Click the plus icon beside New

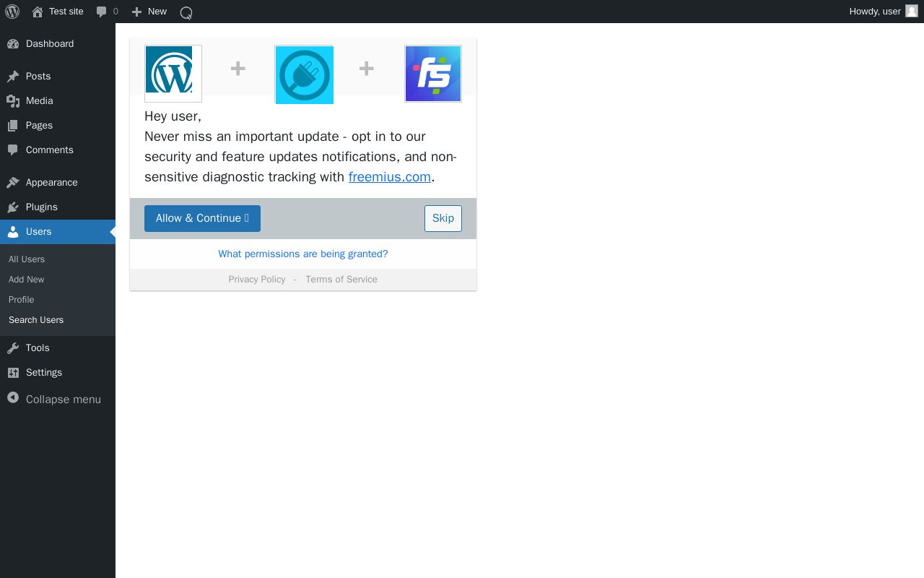pyautogui.click(x=136, y=12)
